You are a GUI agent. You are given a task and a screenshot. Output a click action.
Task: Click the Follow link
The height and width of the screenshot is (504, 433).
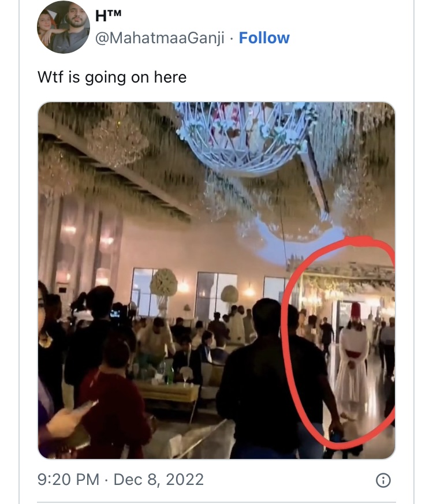tap(264, 38)
